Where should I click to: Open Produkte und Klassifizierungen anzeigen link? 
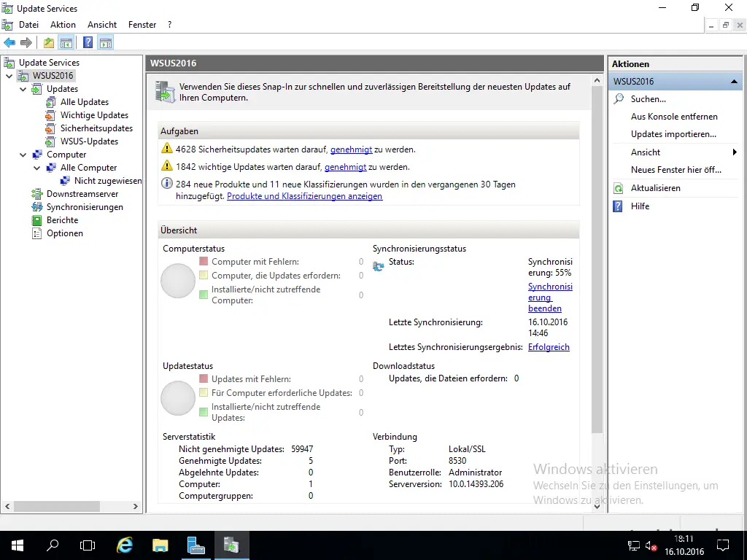(304, 196)
